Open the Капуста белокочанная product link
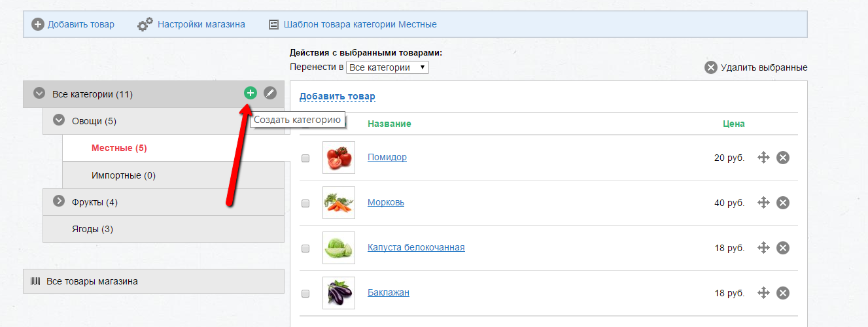 (416, 247)
